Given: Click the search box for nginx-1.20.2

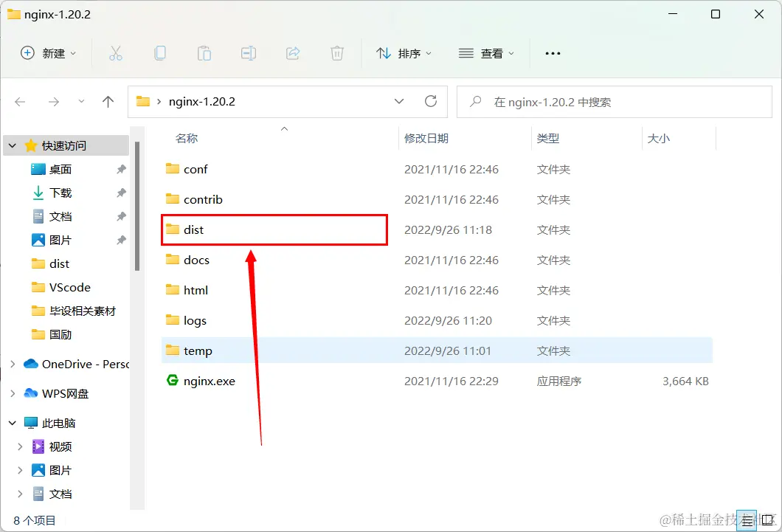Looking at the screenshot, I should click(x=615, y=103).
